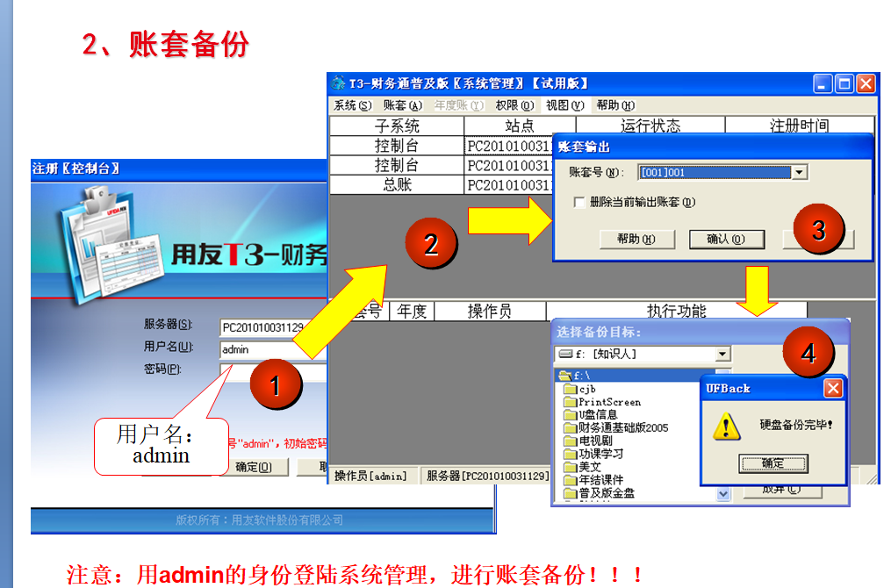Open the 年度账(Y) menu

pyautogui.click(x=458, y=105)
